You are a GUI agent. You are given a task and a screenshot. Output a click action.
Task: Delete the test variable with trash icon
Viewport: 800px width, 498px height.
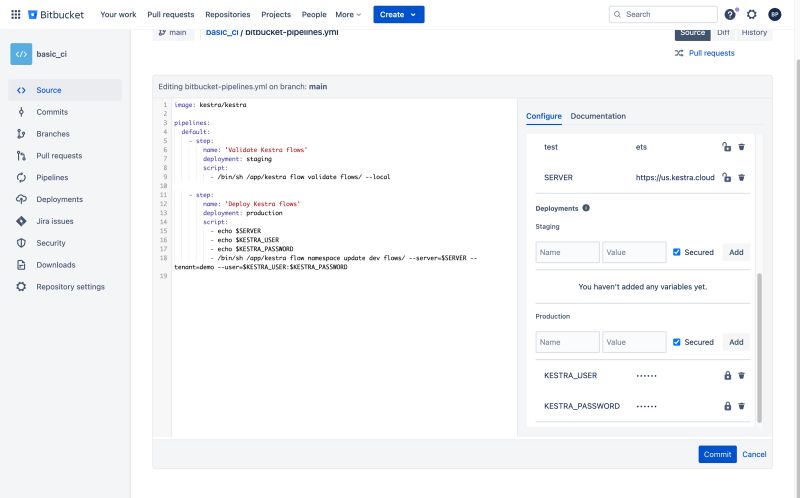tap(741, 147)
